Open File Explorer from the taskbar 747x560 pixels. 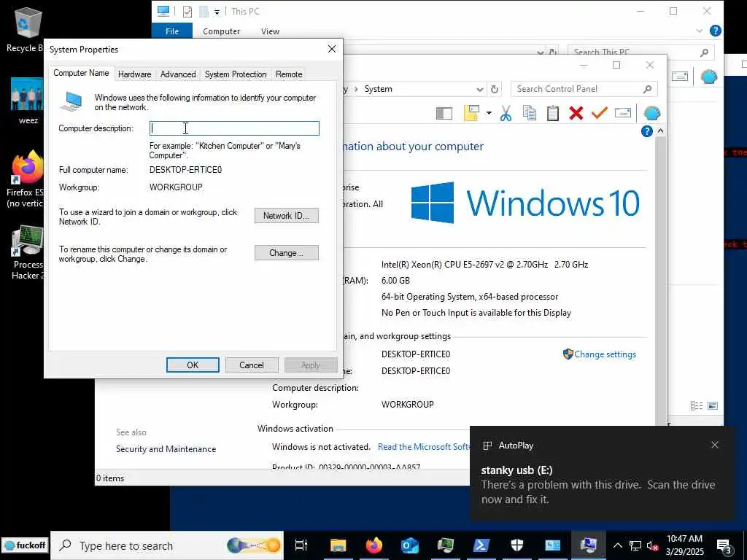338,545
